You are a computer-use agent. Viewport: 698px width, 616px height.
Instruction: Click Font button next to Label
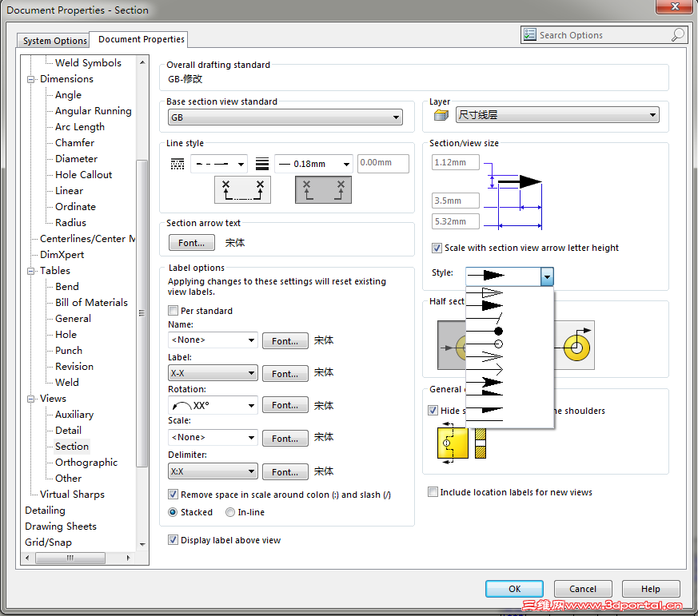[x=285, y=374]
